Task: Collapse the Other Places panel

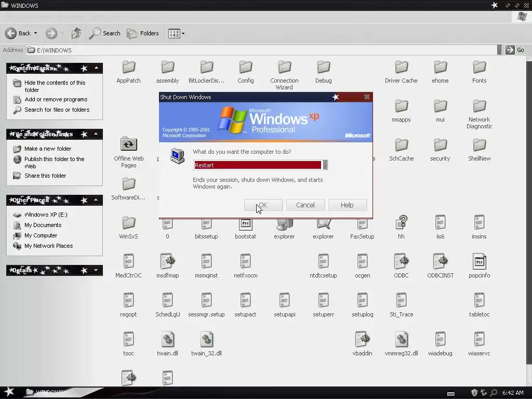Action: pyautogui.click(x=96, y=200)
